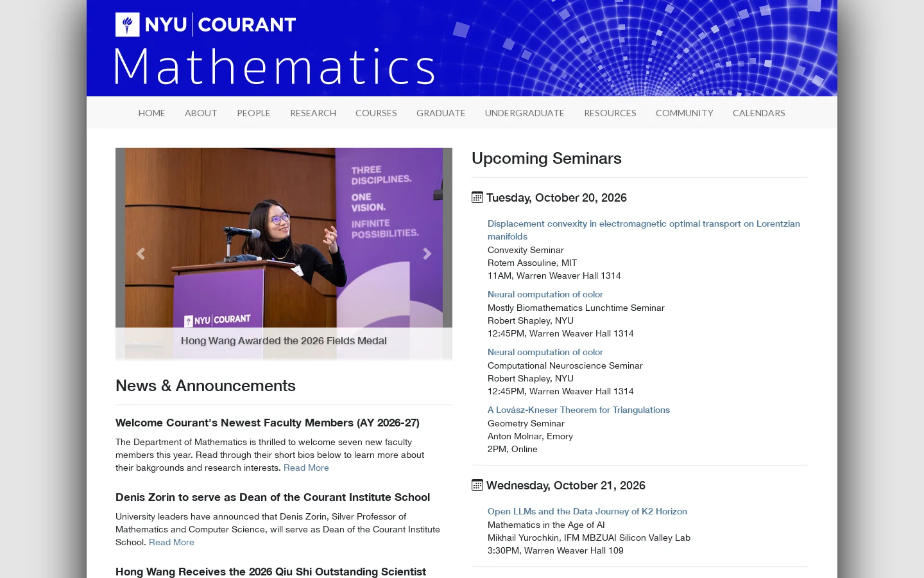This screenshot has width=924, height=578.
Task: Open Neural computation of color, Computational Neuroscience Seminar
Action: coord(545,352)
